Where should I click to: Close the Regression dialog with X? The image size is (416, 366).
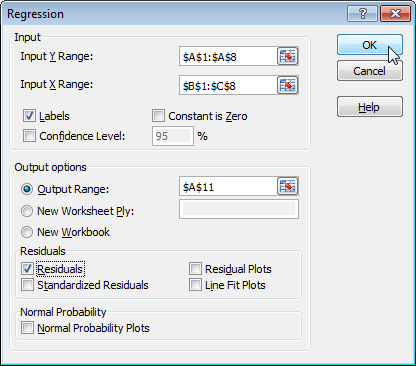tap(395, 14)
